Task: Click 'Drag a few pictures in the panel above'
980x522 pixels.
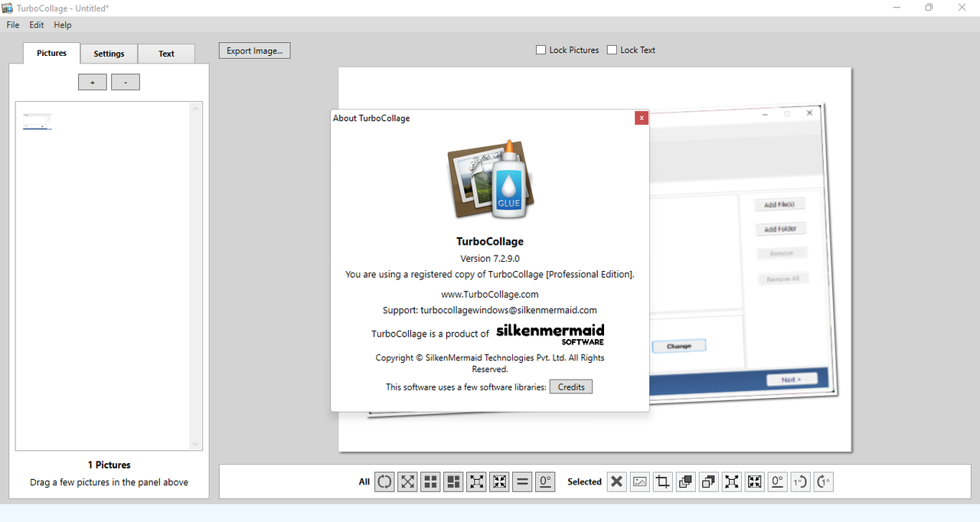Action: (x=109, y=482)
